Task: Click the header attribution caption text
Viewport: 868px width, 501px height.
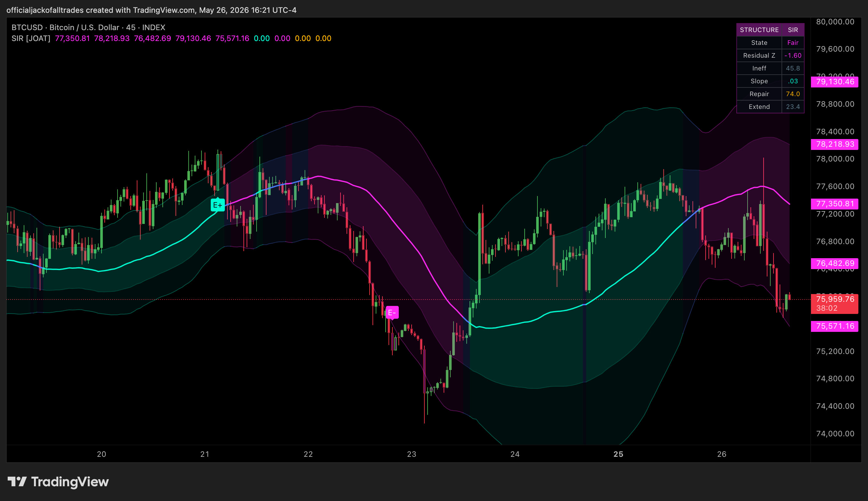Action: pos(151,10)
